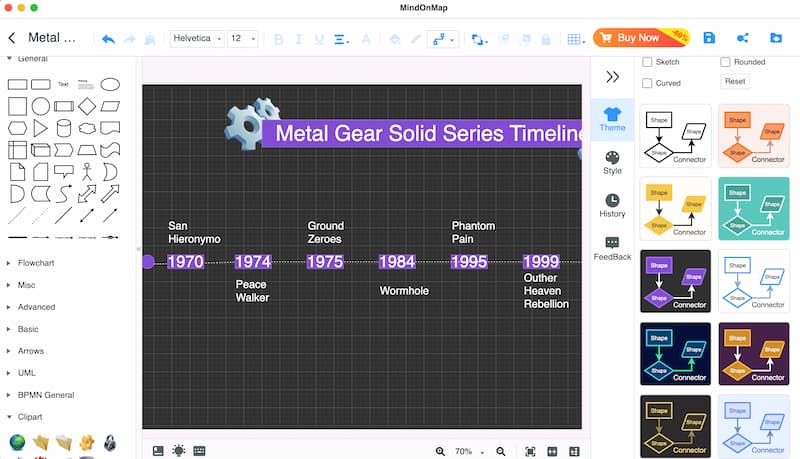
Task: Select the ellipse shape in General
Action: [110, 85]
